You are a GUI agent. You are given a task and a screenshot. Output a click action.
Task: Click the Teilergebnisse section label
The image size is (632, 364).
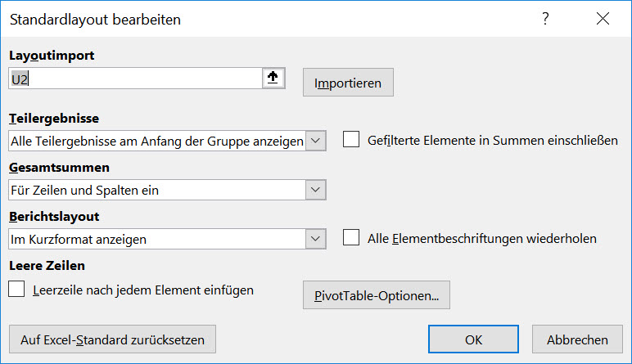click(53, 119)
